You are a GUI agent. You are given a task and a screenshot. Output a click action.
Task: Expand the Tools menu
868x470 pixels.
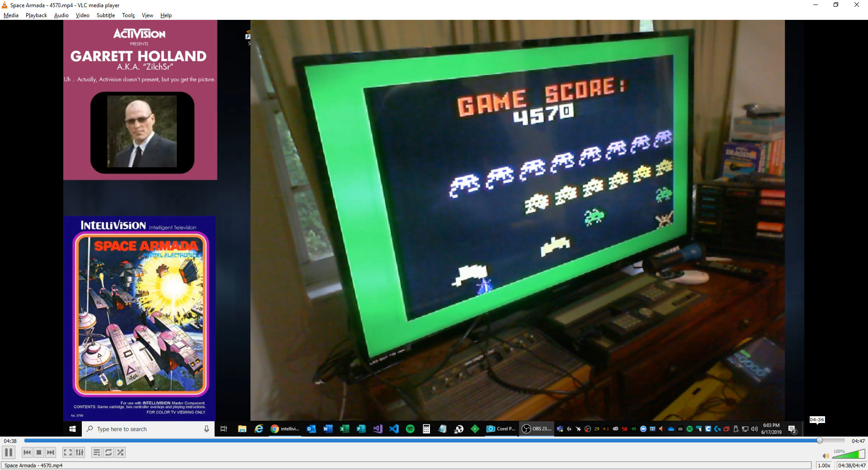(x=128, y=15)
